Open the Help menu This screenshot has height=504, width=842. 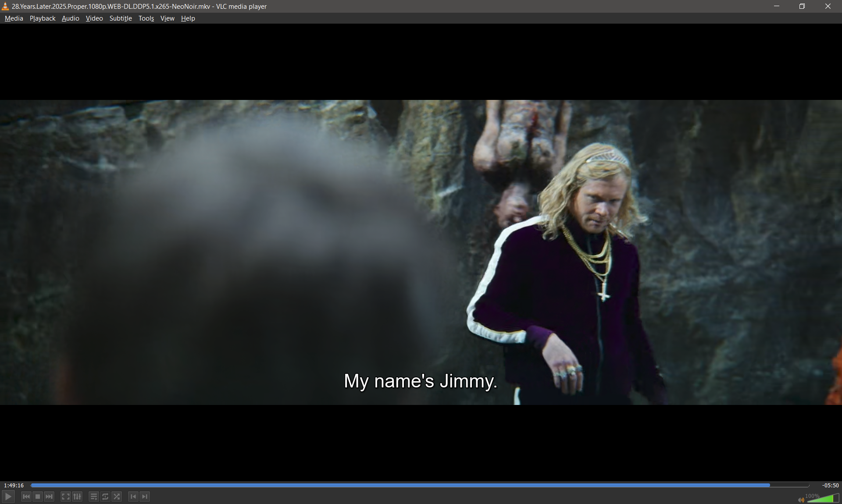click(188, 18)
